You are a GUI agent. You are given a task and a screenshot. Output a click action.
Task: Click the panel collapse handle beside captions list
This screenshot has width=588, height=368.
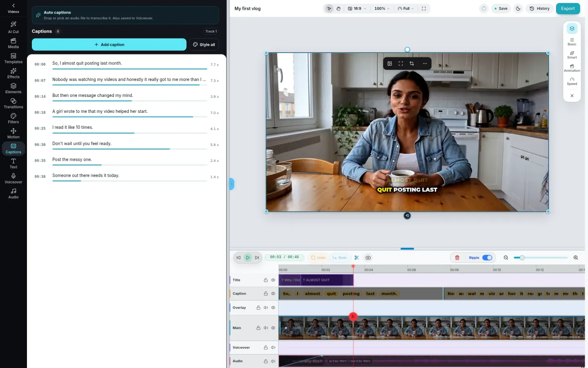[x=232, y=184]
